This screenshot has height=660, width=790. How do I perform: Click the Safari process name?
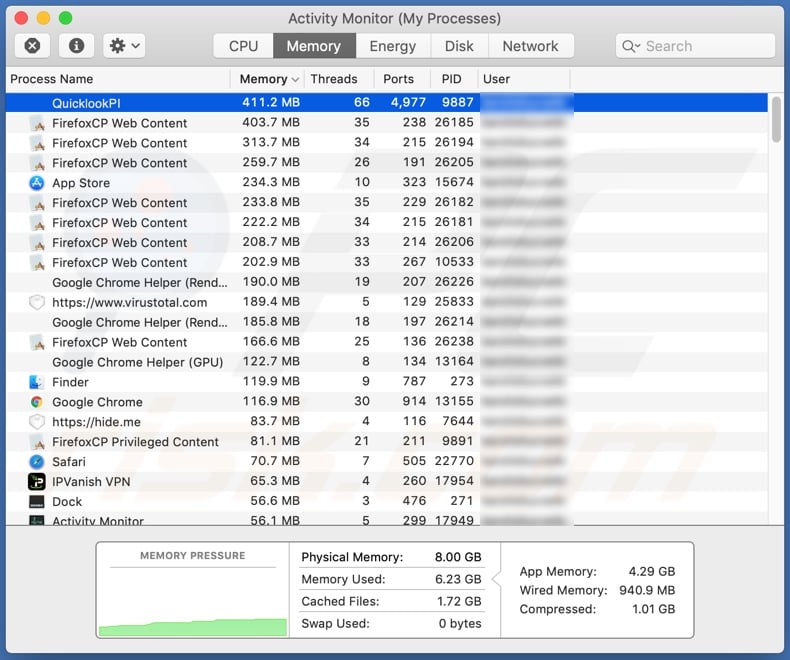(69, 461)
